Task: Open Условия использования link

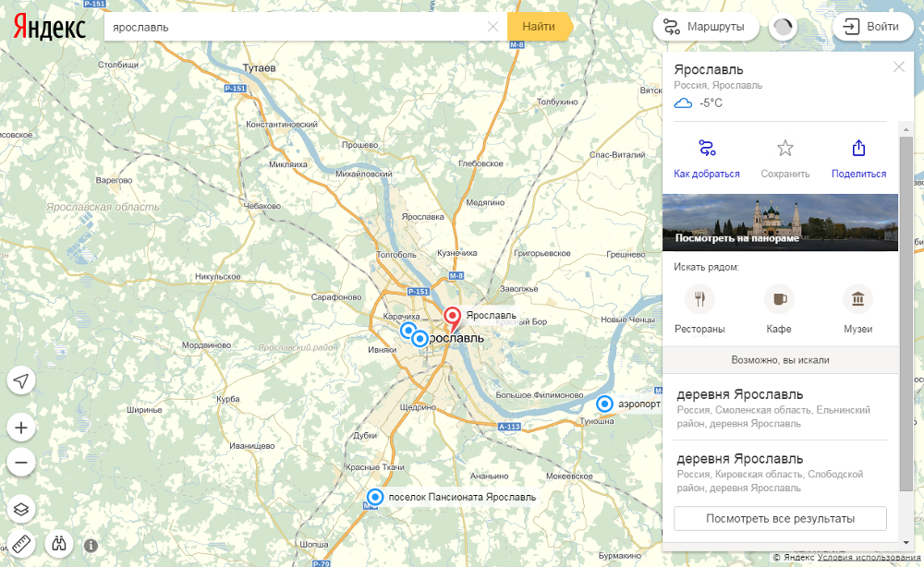Action: (869, 557)
